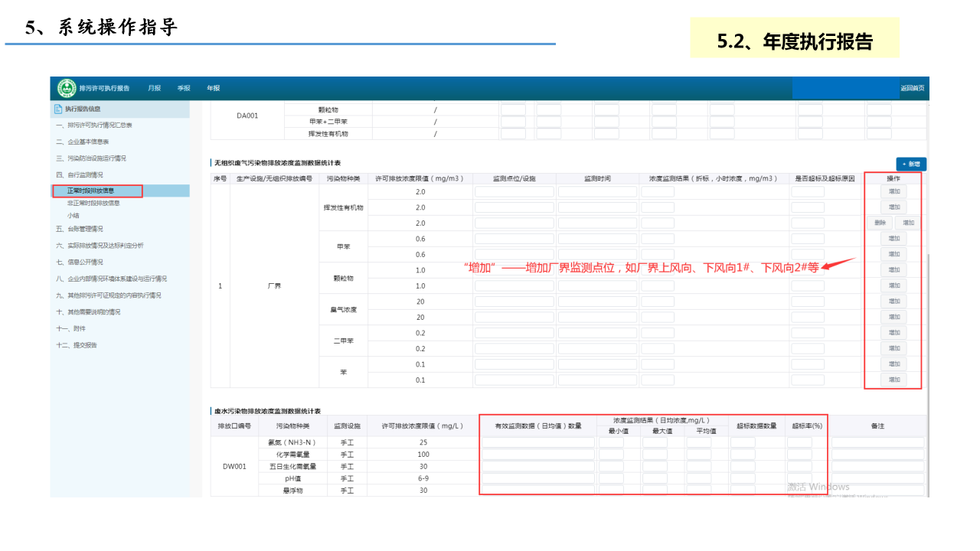Open 非正常时段排放信息 sub-item
This screenshot has width=980, height=551.
click(x=93, y=204)
